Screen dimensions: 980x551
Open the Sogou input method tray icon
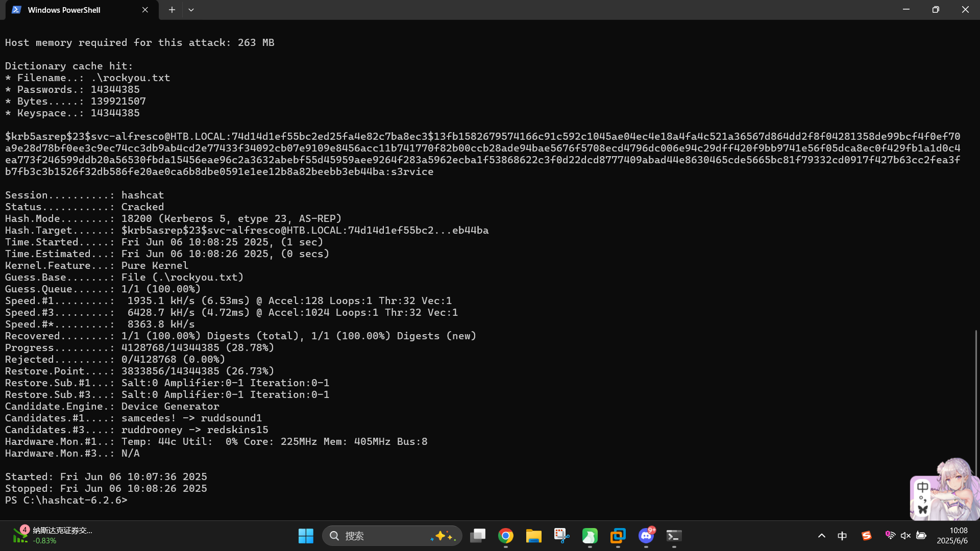click(867, 536)
